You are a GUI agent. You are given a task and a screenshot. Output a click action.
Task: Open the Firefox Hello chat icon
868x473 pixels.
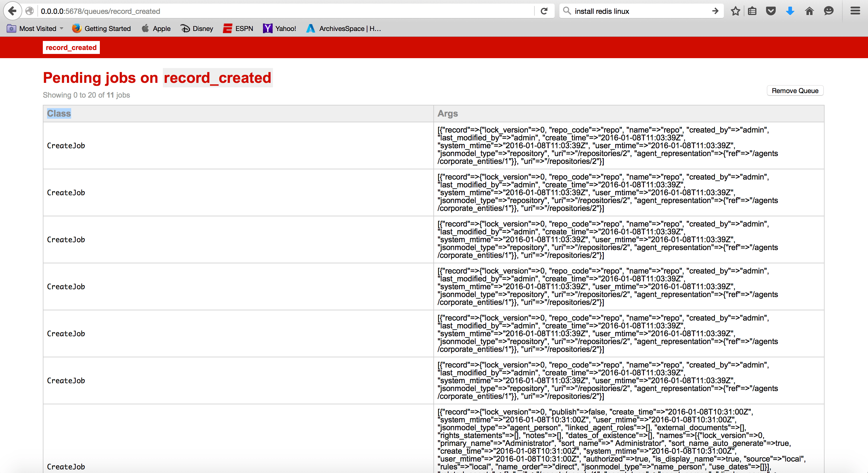point(828,11)
